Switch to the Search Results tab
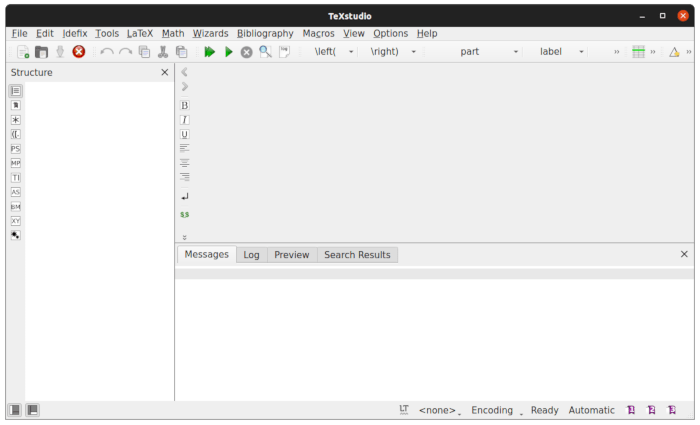The height and width of the screenshot is (425, 700). pos(357,255)
